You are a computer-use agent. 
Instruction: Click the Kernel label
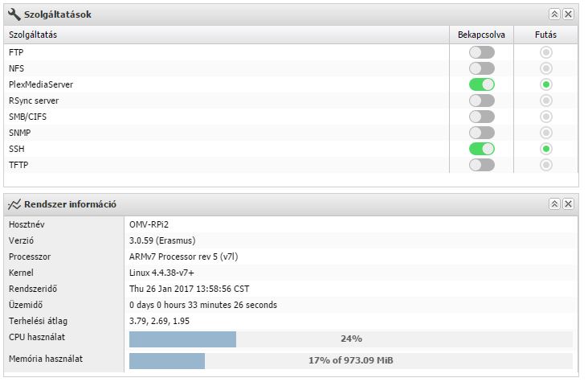[x=21, y=273]
